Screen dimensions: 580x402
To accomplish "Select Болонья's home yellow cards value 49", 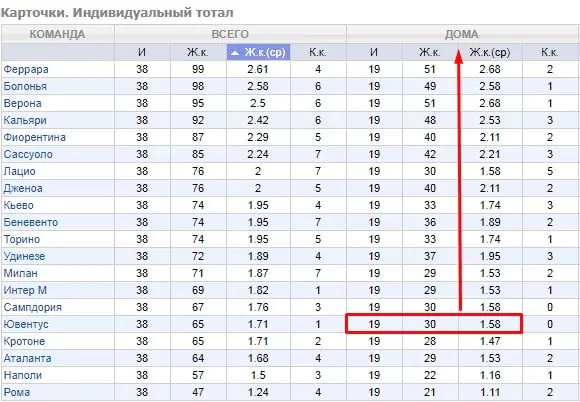I will point(430,86).
